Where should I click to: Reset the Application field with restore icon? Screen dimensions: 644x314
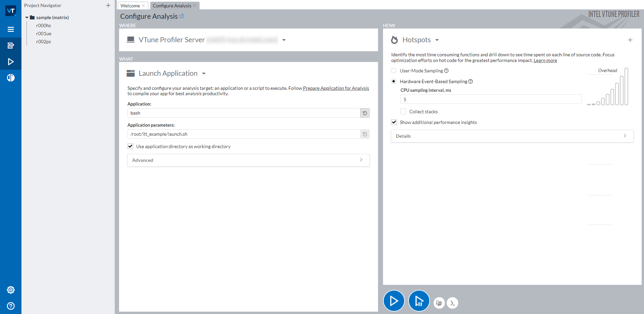[x=365, y=113]
